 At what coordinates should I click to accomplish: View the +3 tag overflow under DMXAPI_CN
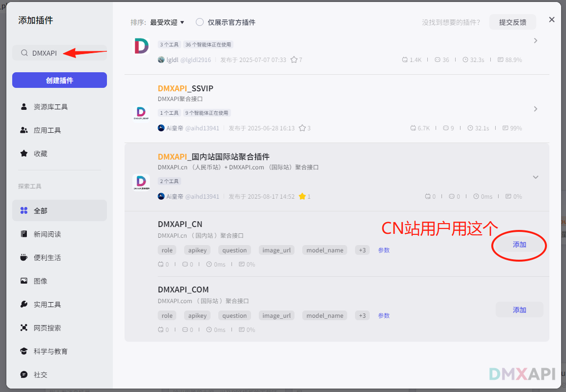362,249
